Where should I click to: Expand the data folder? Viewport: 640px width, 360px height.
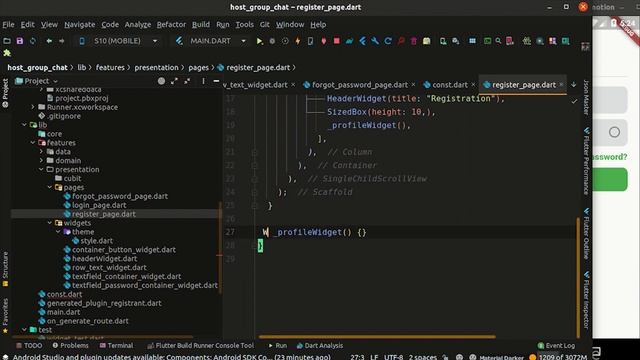[x=41, y=151]
